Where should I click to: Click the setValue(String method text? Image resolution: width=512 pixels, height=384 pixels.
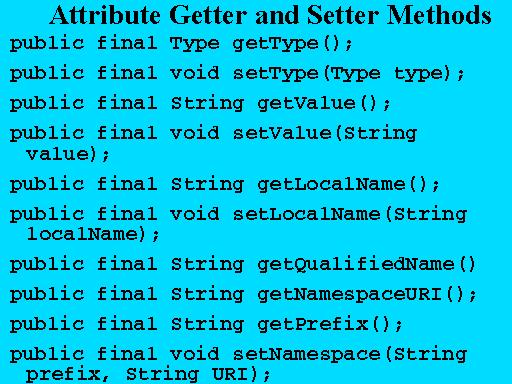click(325, 134)
